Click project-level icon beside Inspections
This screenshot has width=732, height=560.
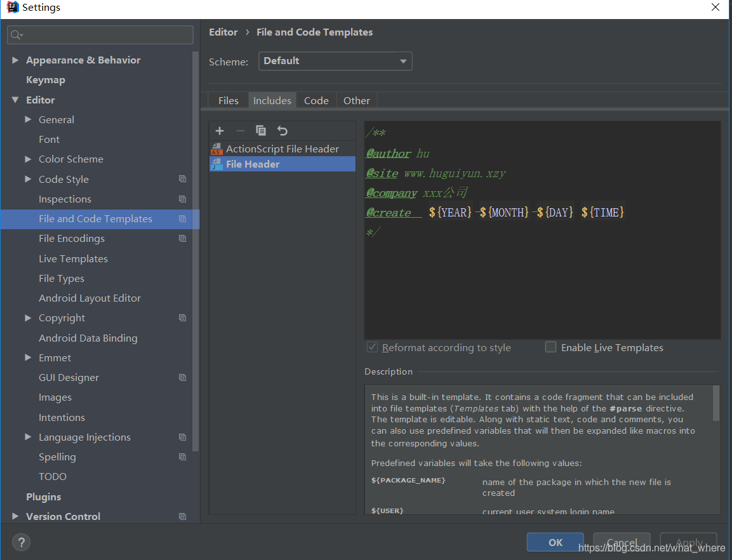[x=183, y=199]
